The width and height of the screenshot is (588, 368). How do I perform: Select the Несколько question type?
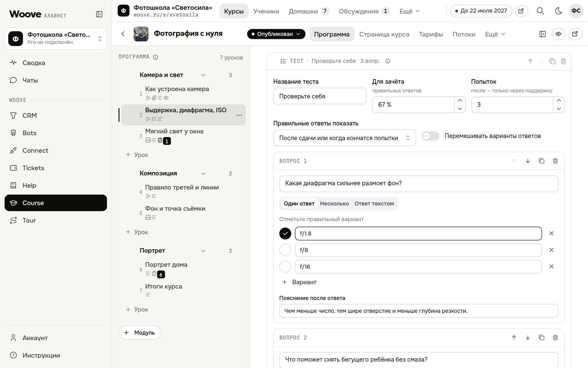tap(334, 204)
